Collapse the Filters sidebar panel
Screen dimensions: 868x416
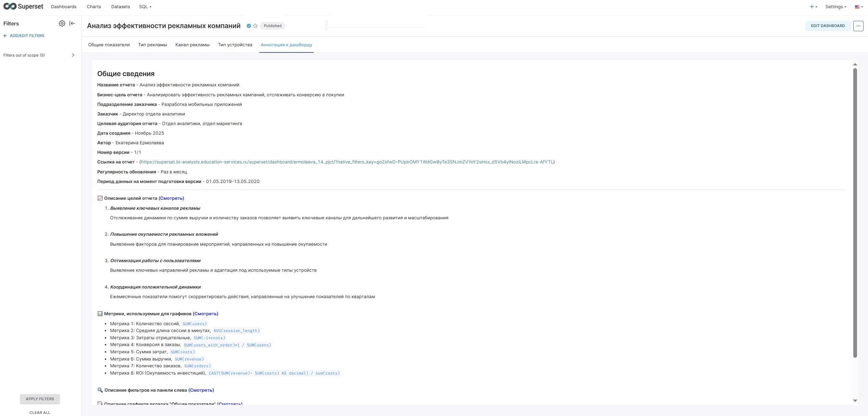pyautogui.click(x=72, y=23)
